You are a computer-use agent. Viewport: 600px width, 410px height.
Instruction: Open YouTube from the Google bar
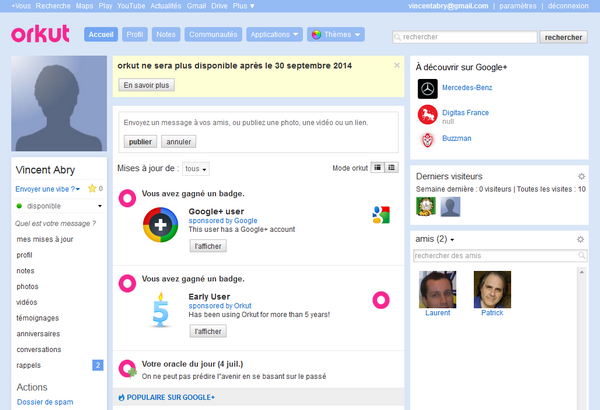(x=131, y=6)
